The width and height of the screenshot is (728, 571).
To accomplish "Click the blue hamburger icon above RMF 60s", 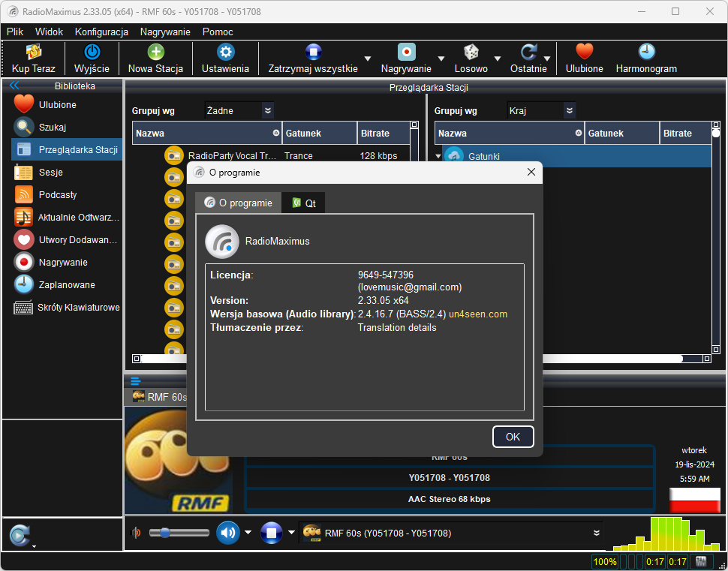I will pos(136,382).
